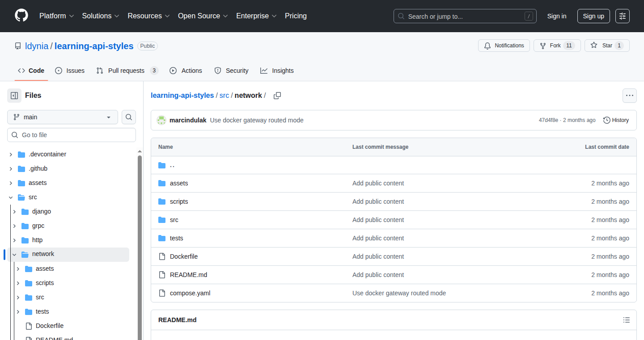Image resolution: width=644 pixels, height=340 pixels.
Task: Click the Dockerfile icon in sidebar tree
Action: coord(29,326)
